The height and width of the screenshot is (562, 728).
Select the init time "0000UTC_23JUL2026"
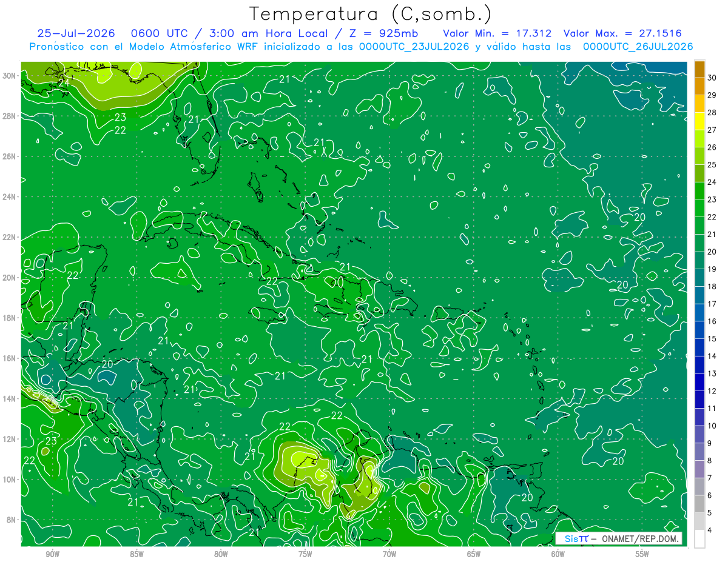click(414, 47)
